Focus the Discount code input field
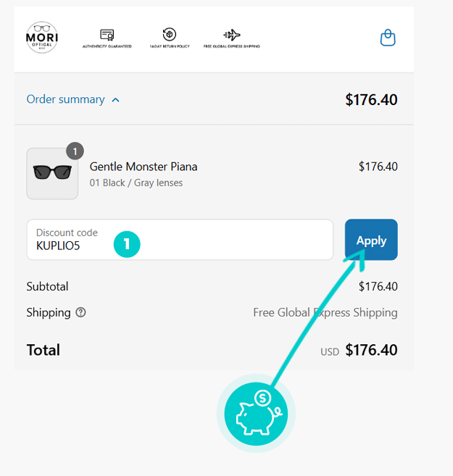Image resolution: width=453 pixels, height=476 pixels. point(180,240)
